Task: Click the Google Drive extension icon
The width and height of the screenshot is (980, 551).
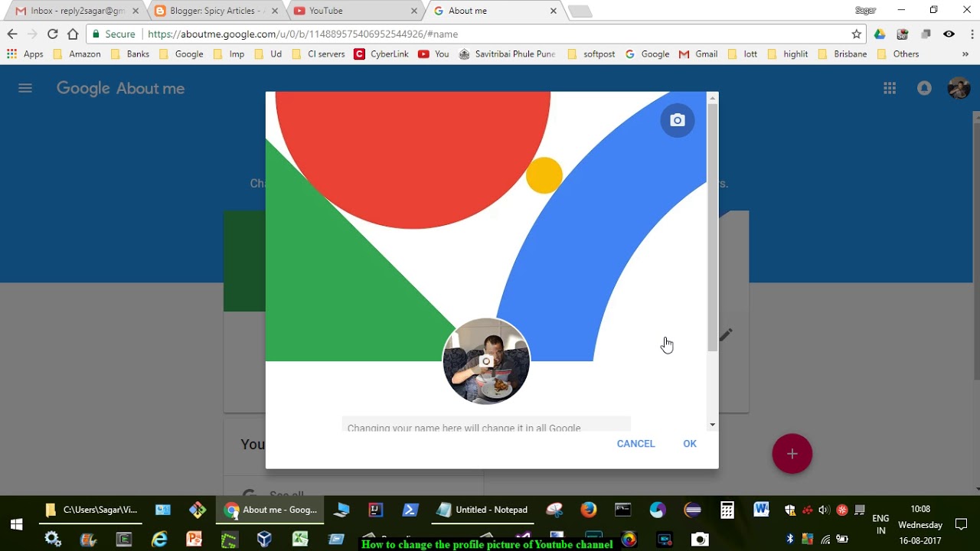Action: pyautogui.click(x=880, y=34)
